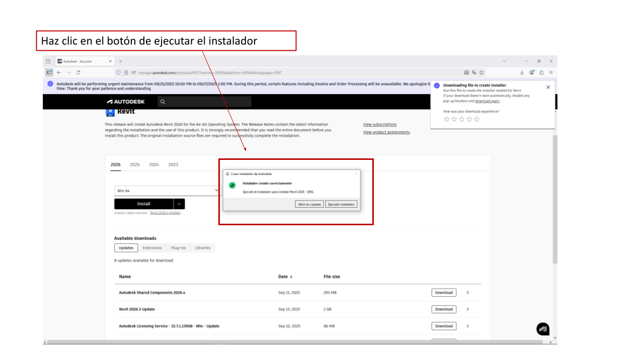This screenshot has width=644, height=362.
Task: Click the Autodesk header search field
Action: click(x=204, y=102)
